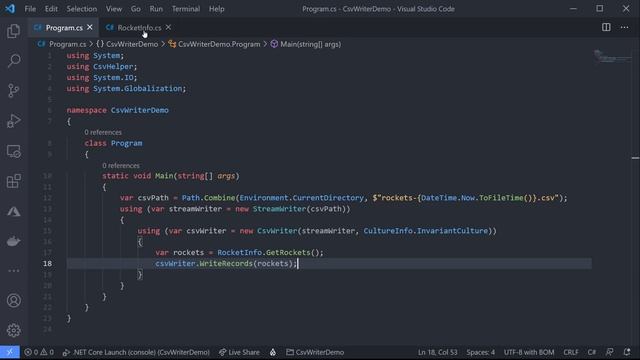Click 'StreamWriter(csvPath)' on line 13
Image resolution: width=640 pixels, height=360 pixels.
point(301,209)
